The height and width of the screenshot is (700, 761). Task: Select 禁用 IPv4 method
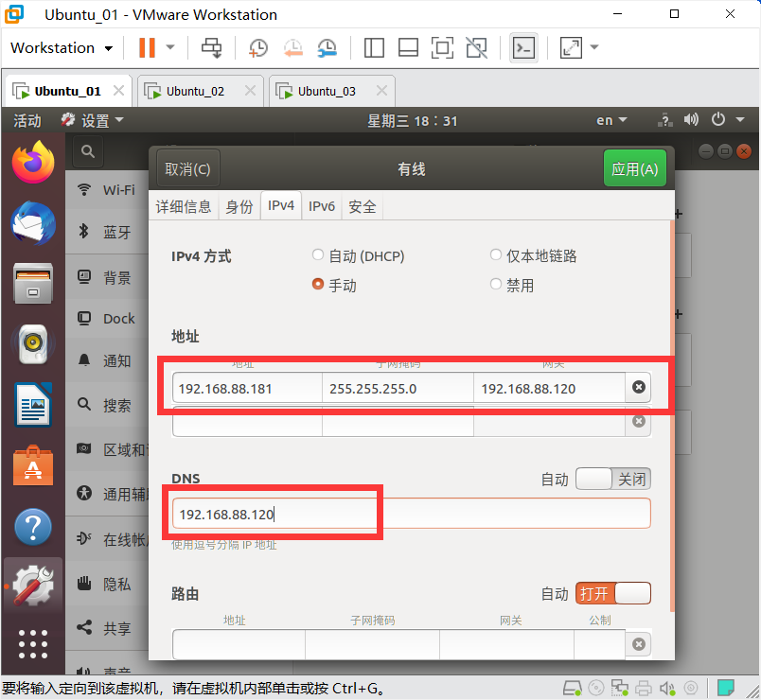pos(511,285)
